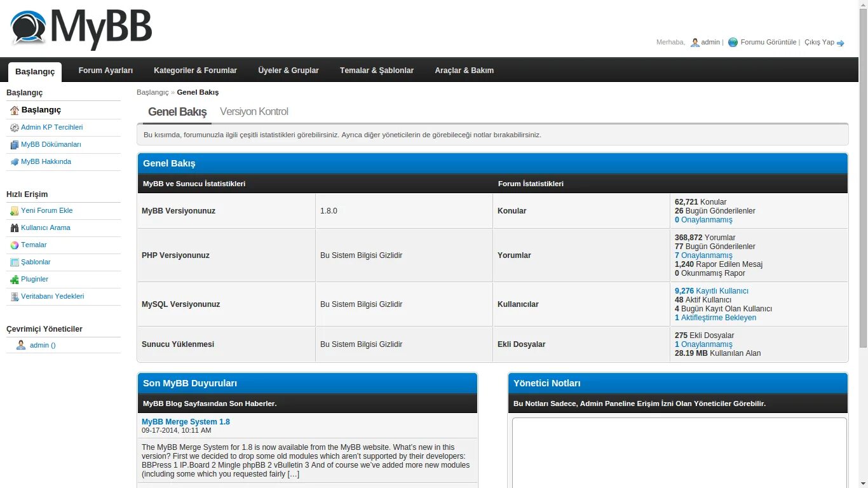This screenshot has height=488, width=868.
Task: Click the Başlangıç breadcrumb link
Action: click(153, 92)
